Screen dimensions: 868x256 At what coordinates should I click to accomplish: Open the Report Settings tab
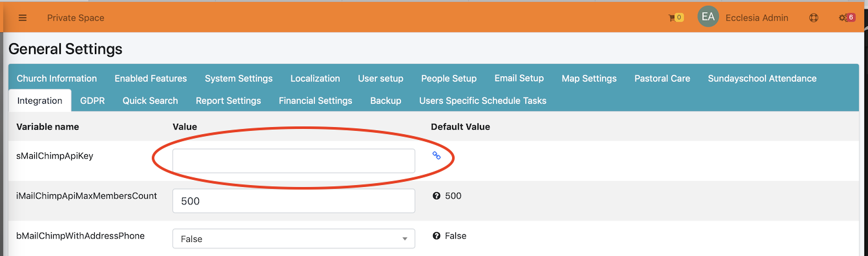[228, 101]
